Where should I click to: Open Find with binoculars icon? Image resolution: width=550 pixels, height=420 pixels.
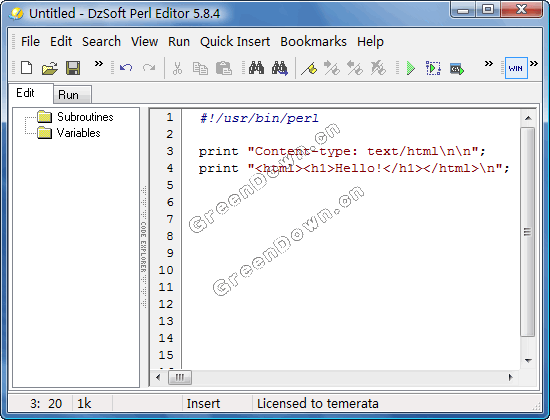(256, 68)
